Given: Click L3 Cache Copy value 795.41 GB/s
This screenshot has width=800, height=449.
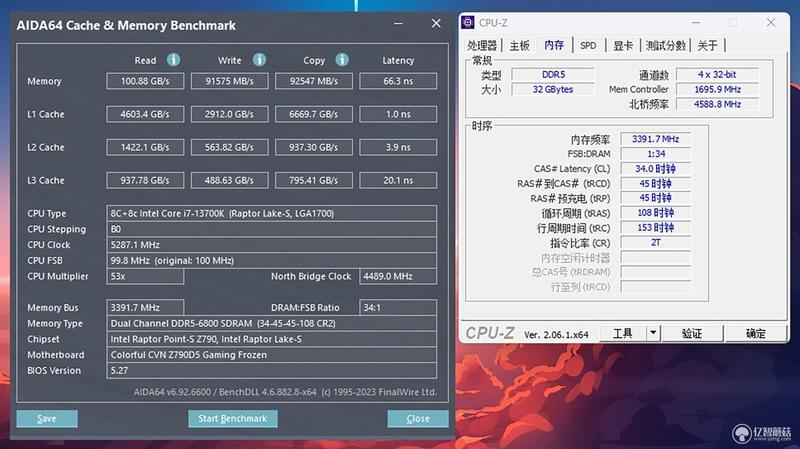Looking at the screenshot, I should (314, 181).
